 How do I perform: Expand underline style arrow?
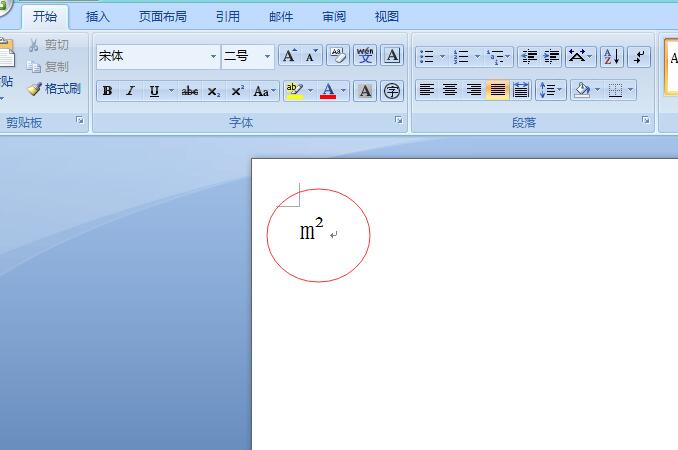(171, 91)
